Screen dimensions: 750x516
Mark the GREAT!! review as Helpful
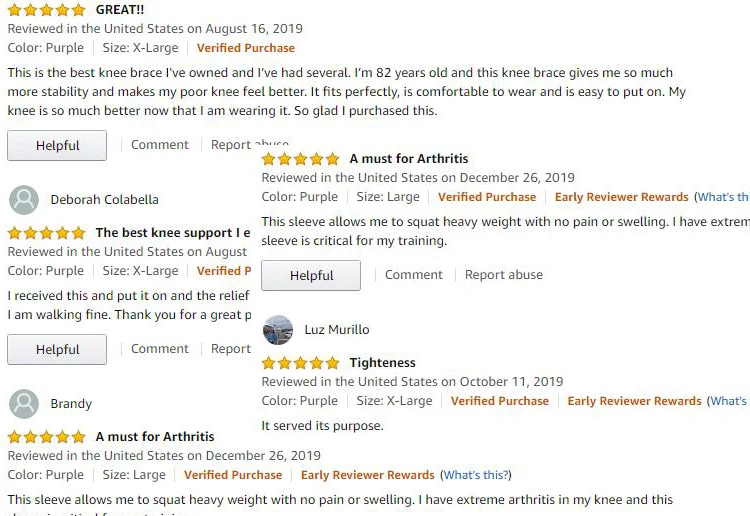tap(57, 145)
